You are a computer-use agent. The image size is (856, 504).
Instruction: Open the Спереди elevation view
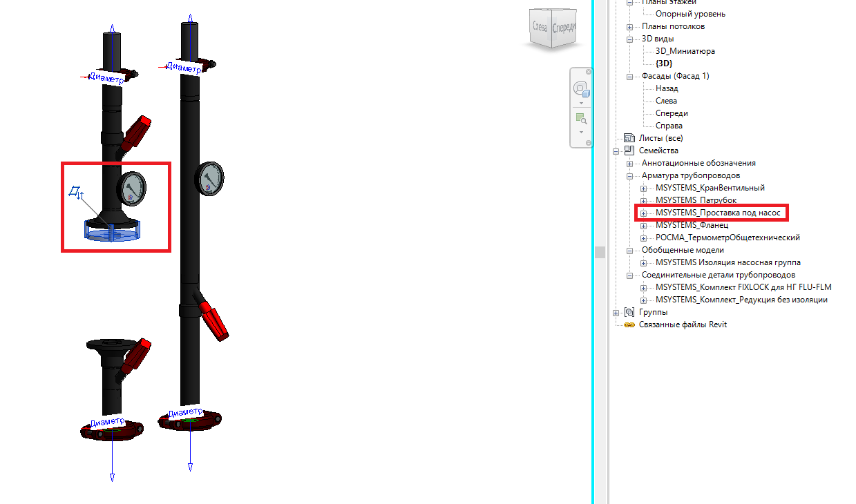[672, 113]
